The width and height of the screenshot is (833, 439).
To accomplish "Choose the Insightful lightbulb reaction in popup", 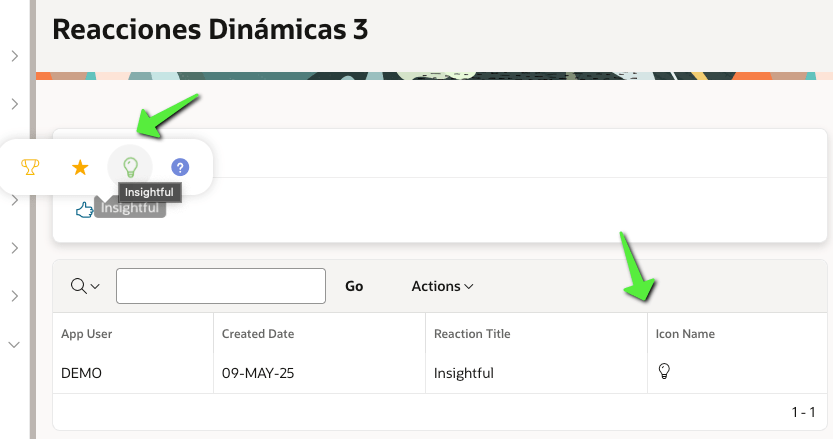I will point(130,166).
